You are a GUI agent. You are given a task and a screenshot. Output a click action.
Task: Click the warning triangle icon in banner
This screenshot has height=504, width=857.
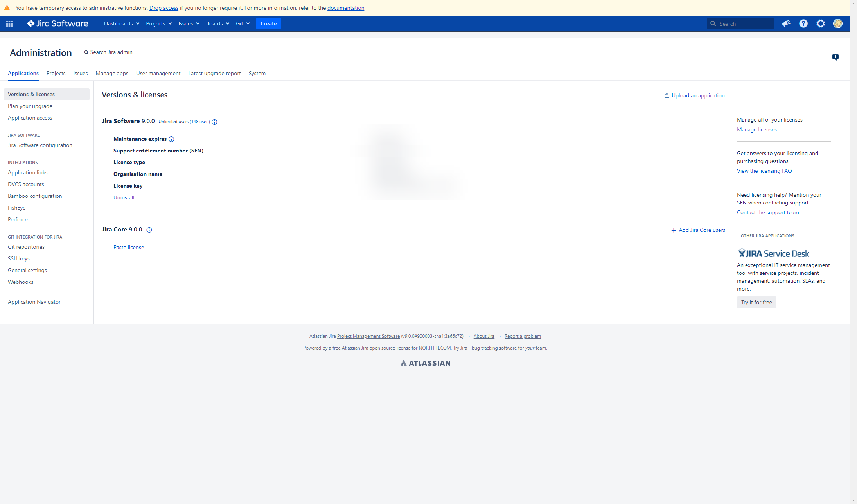7,8
